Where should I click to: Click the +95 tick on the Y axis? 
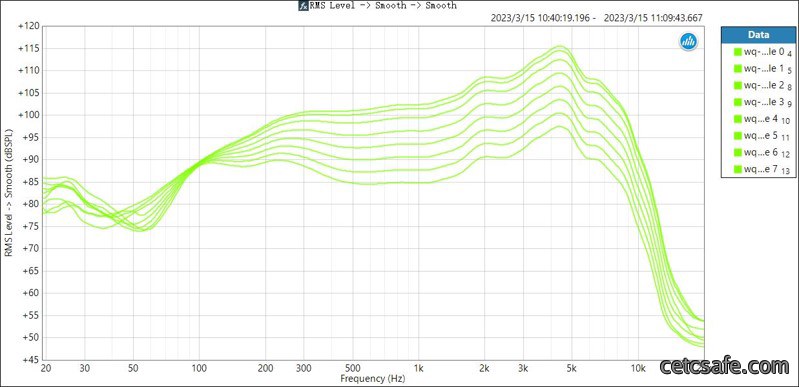(30, 137)
